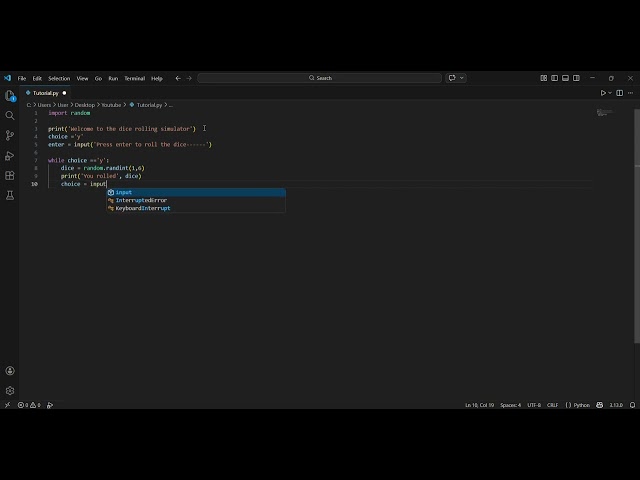This screenshot has height=480, width=640.
Task: Open the errors and warnings count
Action: coord(29,405)
